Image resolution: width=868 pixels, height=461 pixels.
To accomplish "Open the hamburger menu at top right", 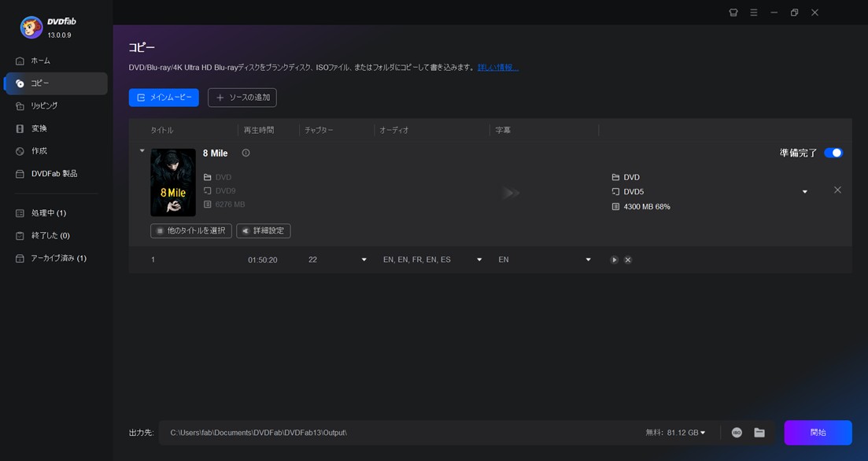I will pos(753,13).
